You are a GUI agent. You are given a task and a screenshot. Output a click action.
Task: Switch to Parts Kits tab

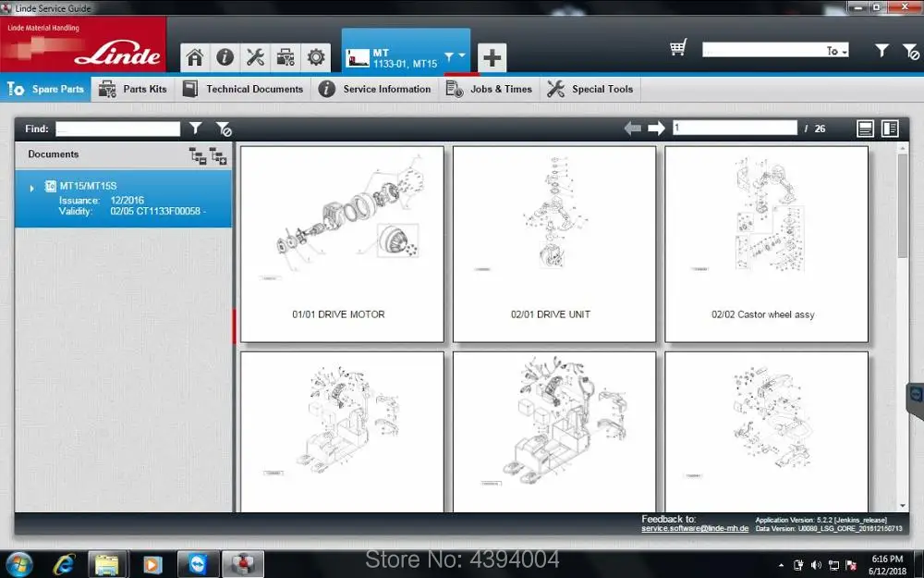tap(133, 89)
